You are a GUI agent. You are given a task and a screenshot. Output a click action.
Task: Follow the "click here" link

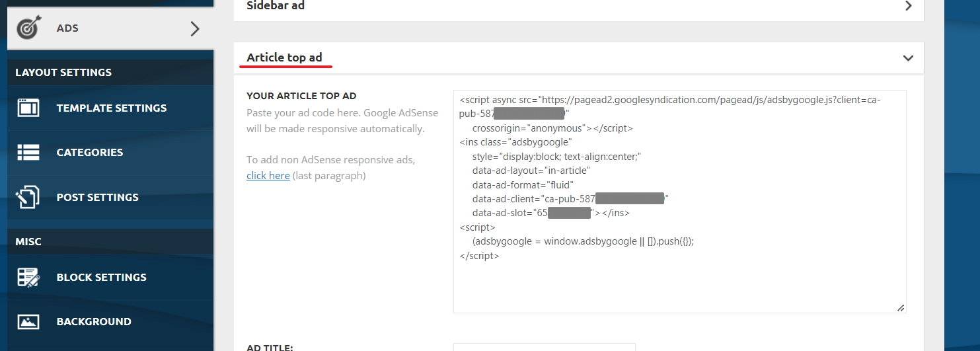tap(268, 176)
